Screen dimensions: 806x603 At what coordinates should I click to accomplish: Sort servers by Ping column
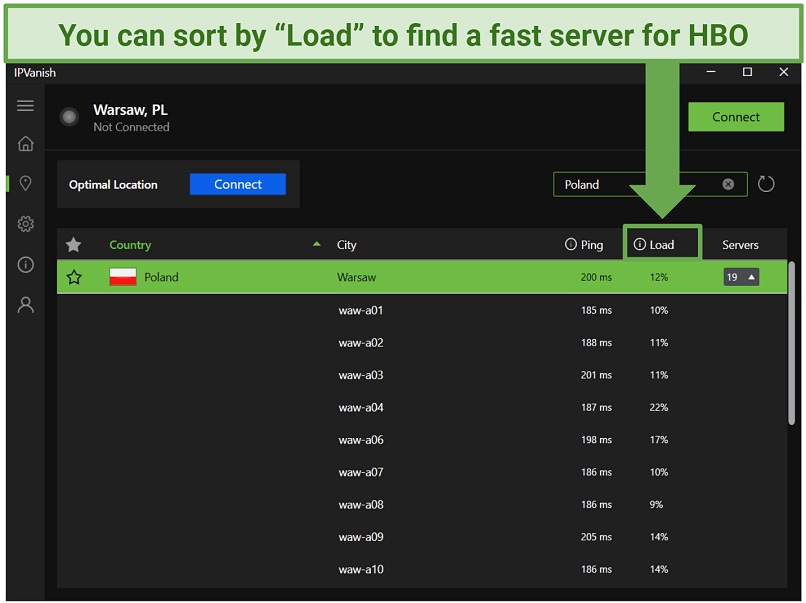pos(591,245)
